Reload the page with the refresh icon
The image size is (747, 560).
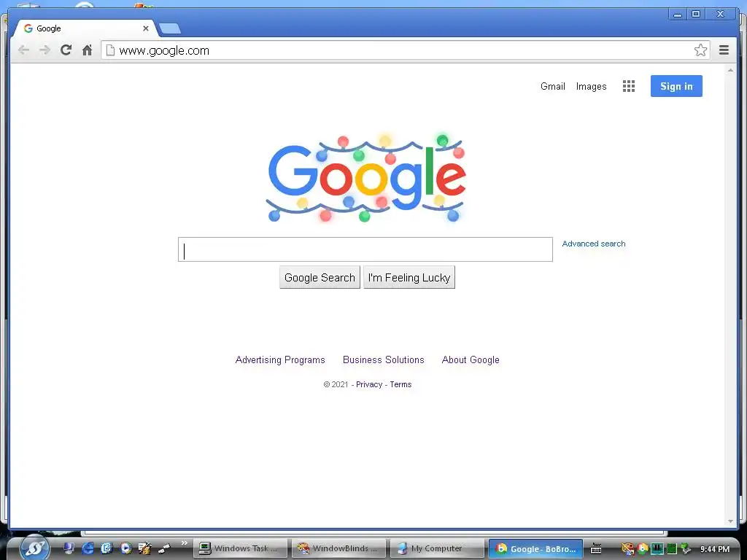tap(66, 50)
